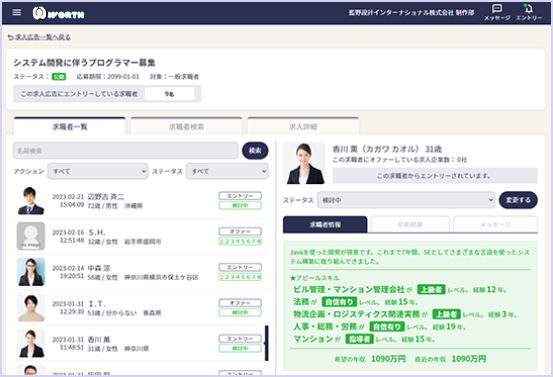The image size is (553, 377).
Task: Click エントリー badge on 辺野古 斉二 row
Action: click(240, 196)
